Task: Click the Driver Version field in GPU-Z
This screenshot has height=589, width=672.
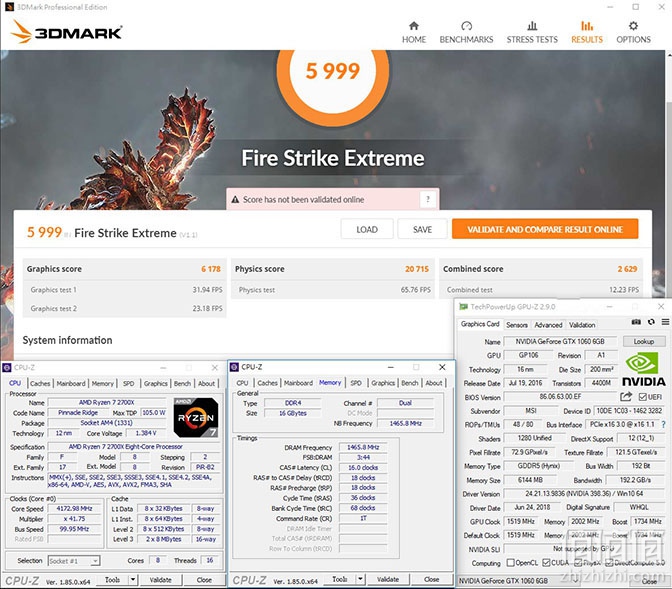Action: click(584, 494)
